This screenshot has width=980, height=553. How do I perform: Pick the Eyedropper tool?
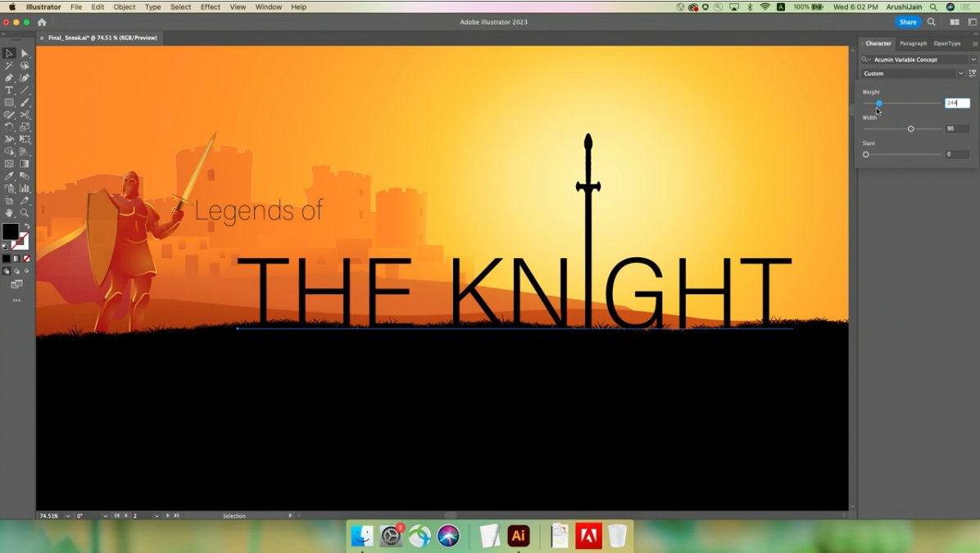9,176
